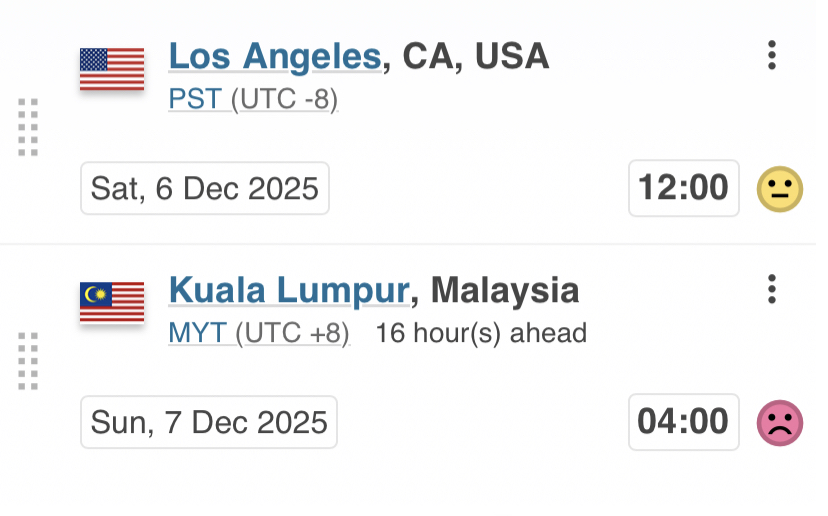Click the MYT time zone link
The width and height of the screenshot is (828, 516).
point(198,333)
